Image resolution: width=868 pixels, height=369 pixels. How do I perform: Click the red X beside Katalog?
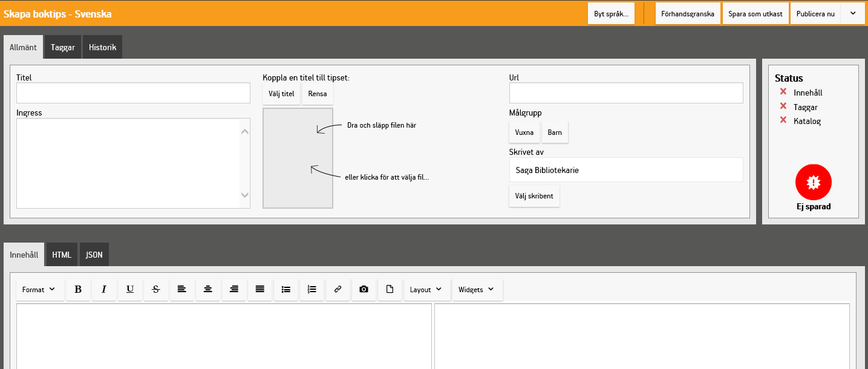click(783, 120)
